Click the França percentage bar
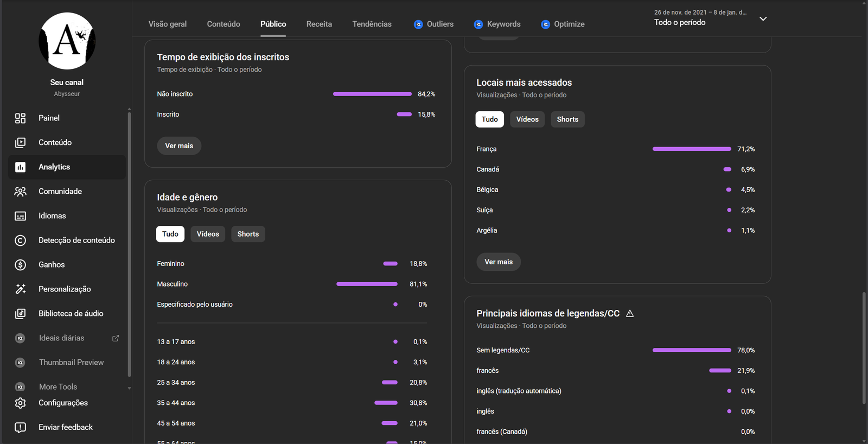 point(692,149)
